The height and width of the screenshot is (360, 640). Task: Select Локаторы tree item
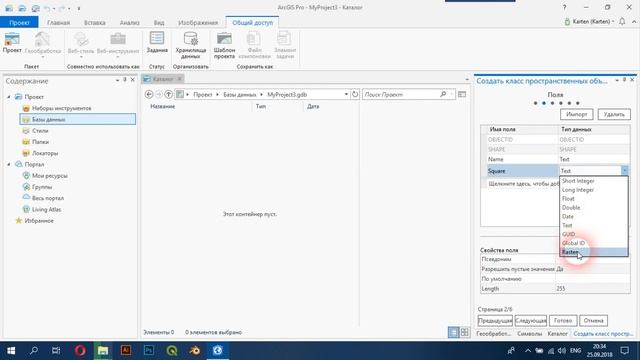45,153
